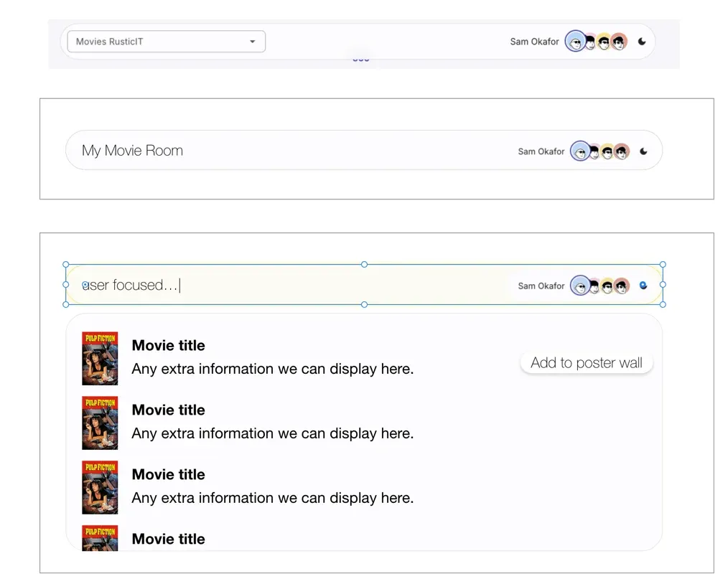Grab the top-center selection handle
Viewport: 728px width, 584px height.
point(365,265)
